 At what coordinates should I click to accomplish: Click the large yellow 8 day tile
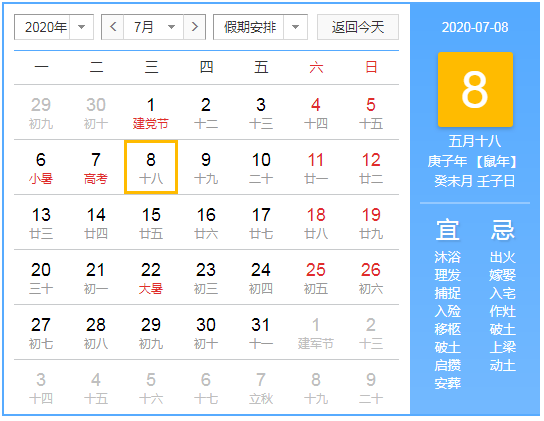coord(475,90)
